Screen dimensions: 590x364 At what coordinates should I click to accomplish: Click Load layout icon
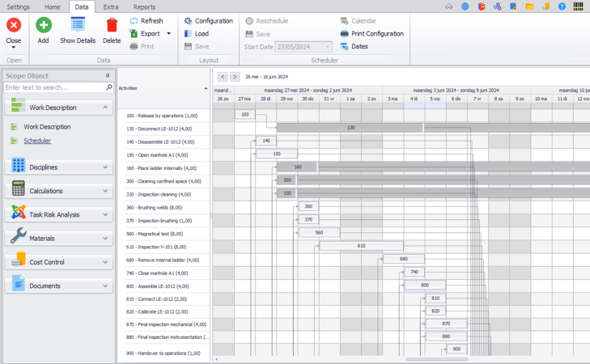click(x=189, y=34)
